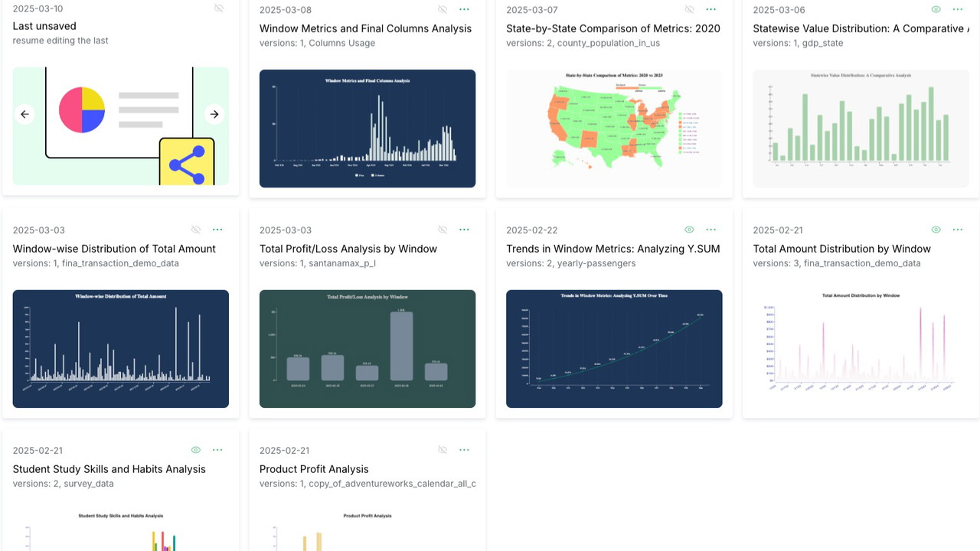Image resolution: width=980 pixels, height=551 pixels.
Task: Open more options for Total Amount Distribution by Window
Action: 957,230
